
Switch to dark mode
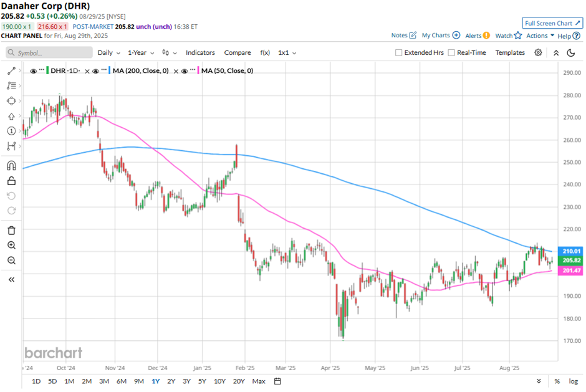pos(570,53)
